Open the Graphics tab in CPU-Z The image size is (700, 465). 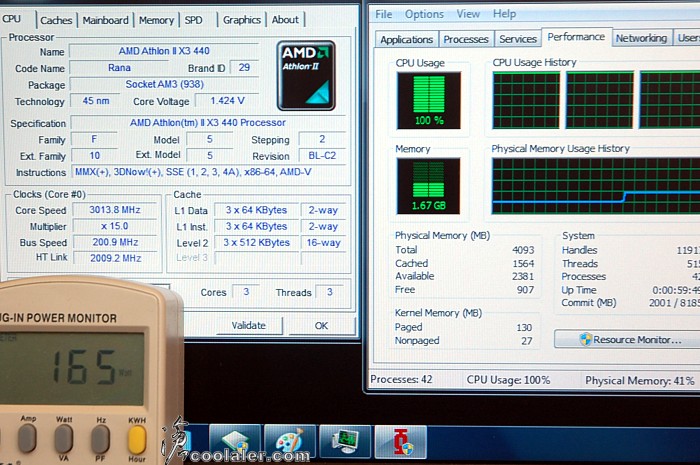point(242,20)
